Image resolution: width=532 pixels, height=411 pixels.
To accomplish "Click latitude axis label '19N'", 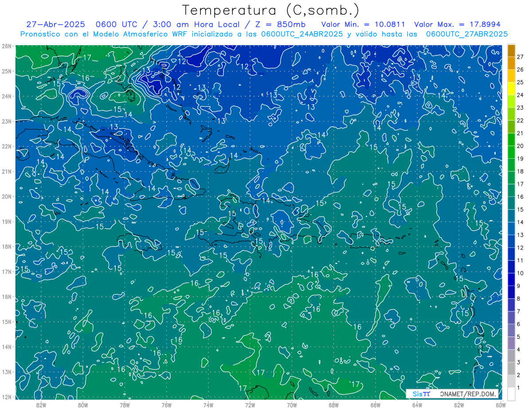I will tap(7, 222).
